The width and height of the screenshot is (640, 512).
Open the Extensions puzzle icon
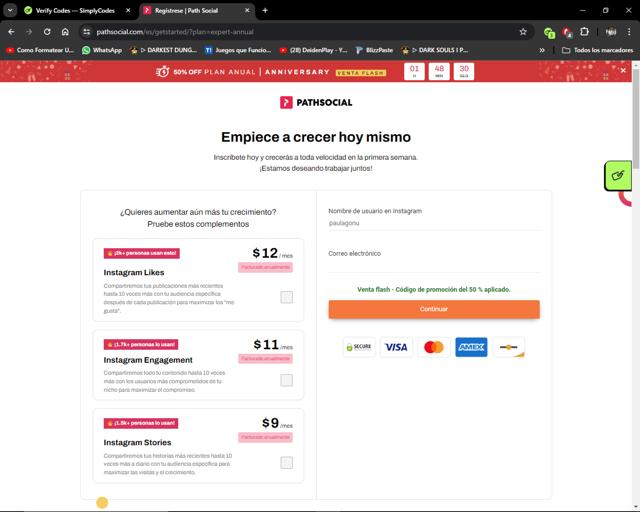(584, 32)
